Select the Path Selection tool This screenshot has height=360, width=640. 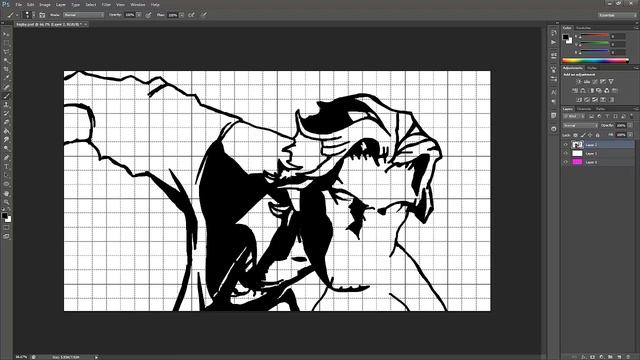coord(6,175)
